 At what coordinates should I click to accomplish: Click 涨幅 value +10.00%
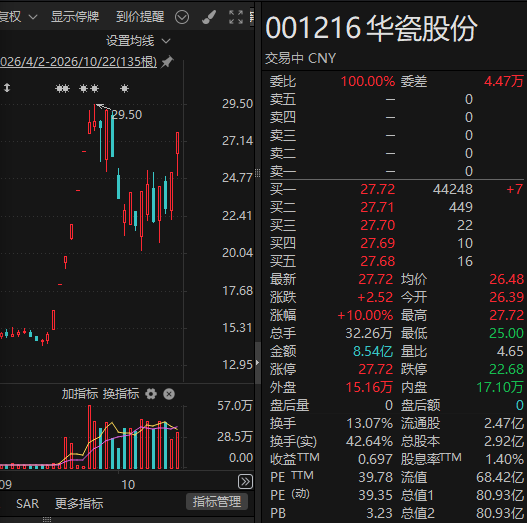click(x=365, y=315)
